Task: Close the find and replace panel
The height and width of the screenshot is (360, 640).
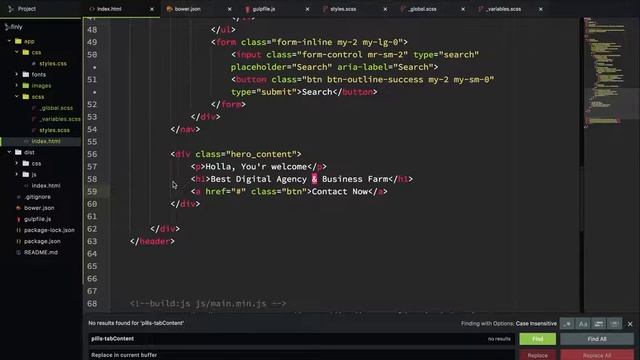Action: (630, 324)
